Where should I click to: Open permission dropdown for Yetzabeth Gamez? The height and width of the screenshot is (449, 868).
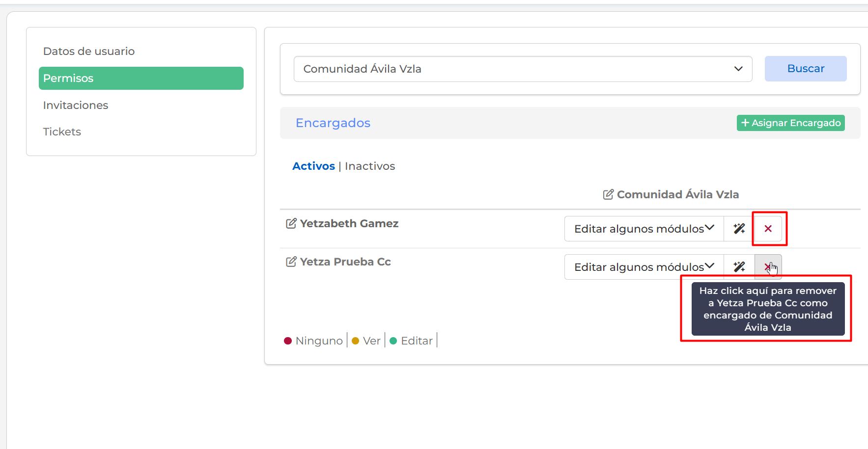(644, 229)
